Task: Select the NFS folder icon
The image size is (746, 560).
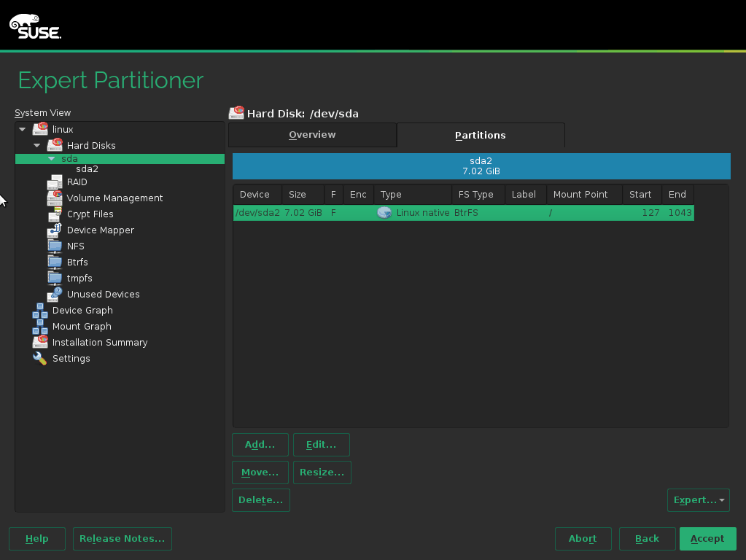Action: pyautogui.click(x=55, y=246)
